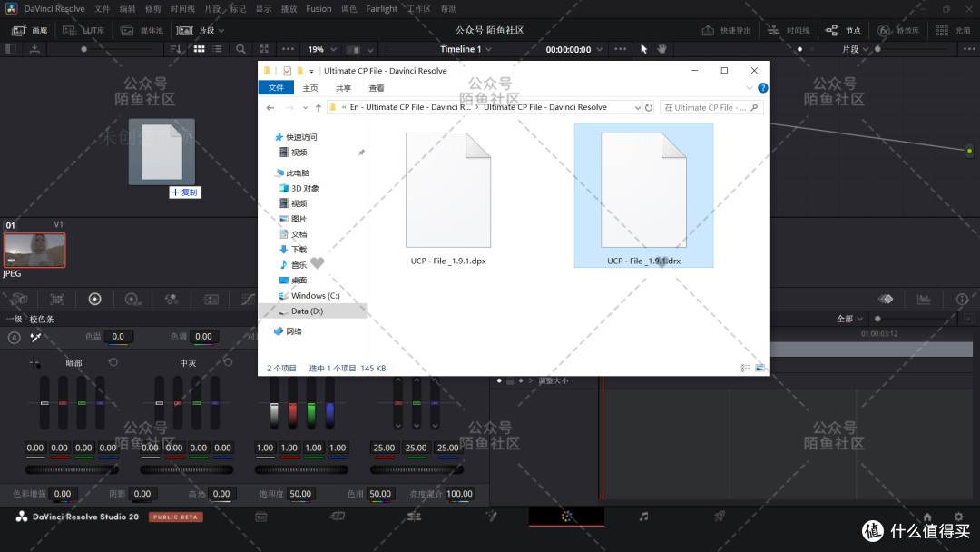This screenshot has width=980, height=552.
Task: Open project settings gear icon
Action: [x=959, y=517]
